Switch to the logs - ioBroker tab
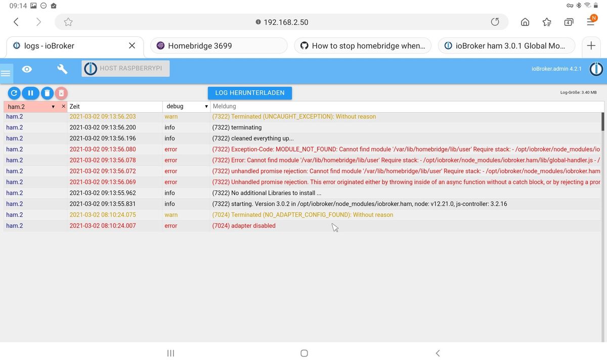The image size is (607, 364). click(x=74, y=45)
